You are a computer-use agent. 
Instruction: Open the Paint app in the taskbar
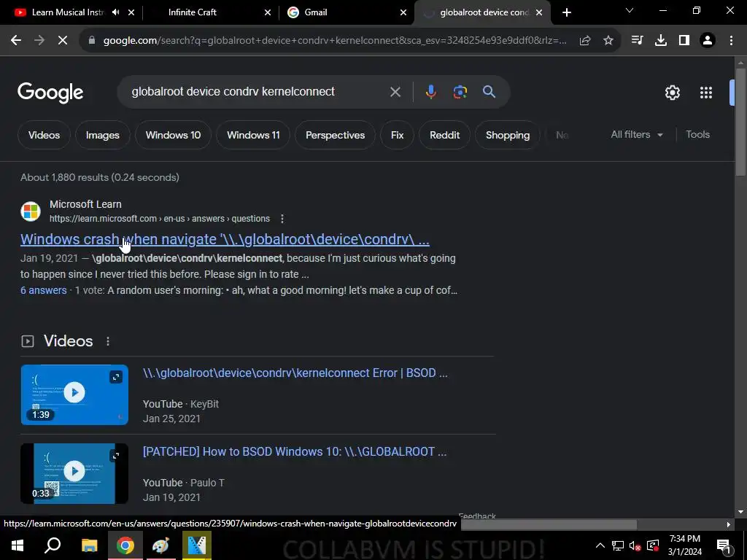161,545
